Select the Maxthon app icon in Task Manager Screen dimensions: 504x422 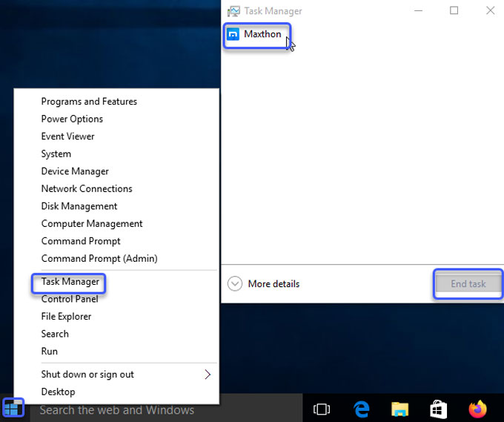pyautogui.click(x=233, y=34)
